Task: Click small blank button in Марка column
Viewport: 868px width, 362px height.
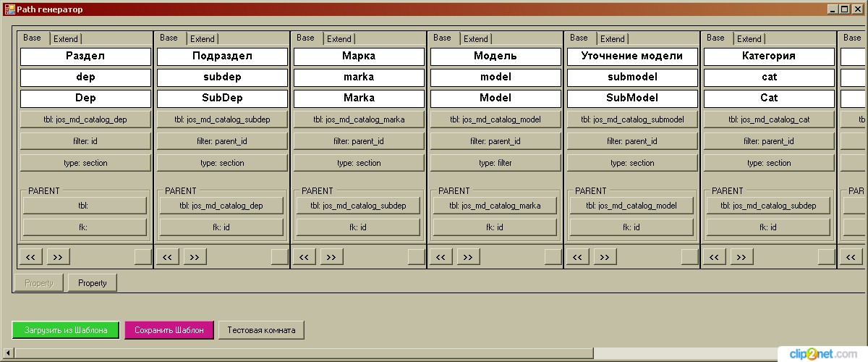Action: tap(417, 256)
